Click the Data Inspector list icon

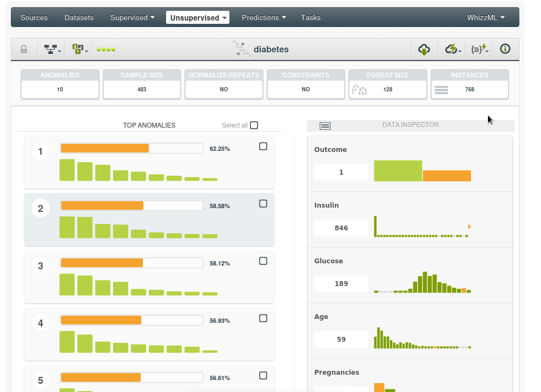click(x=325, y=126)
